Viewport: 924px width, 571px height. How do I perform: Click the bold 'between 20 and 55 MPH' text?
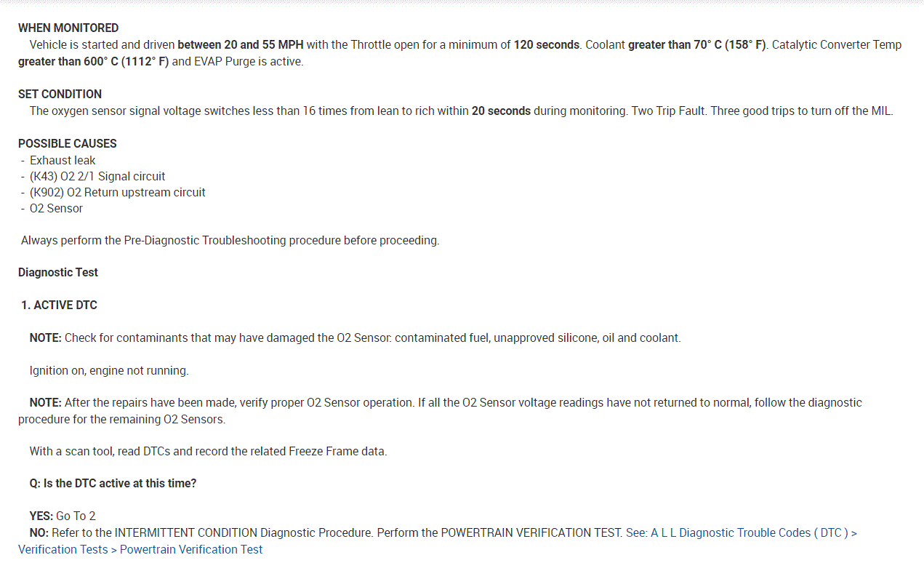pyautogui.click(x=241, y=45)
